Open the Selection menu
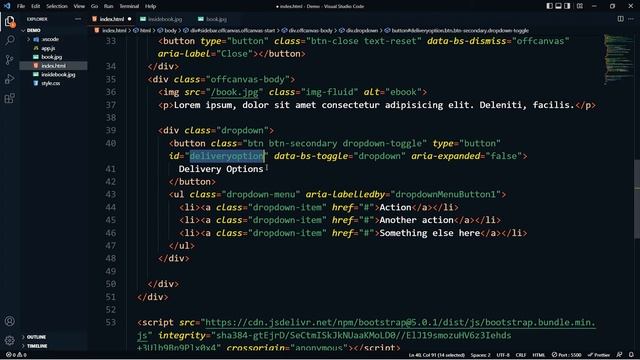 [x=57, y=6]
